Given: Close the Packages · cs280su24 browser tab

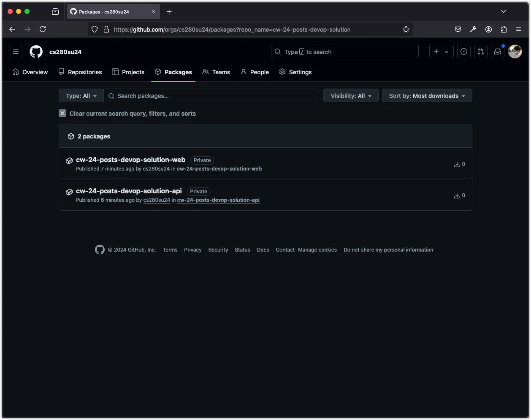Looking at the screenshot, I should tap(153, 11).
